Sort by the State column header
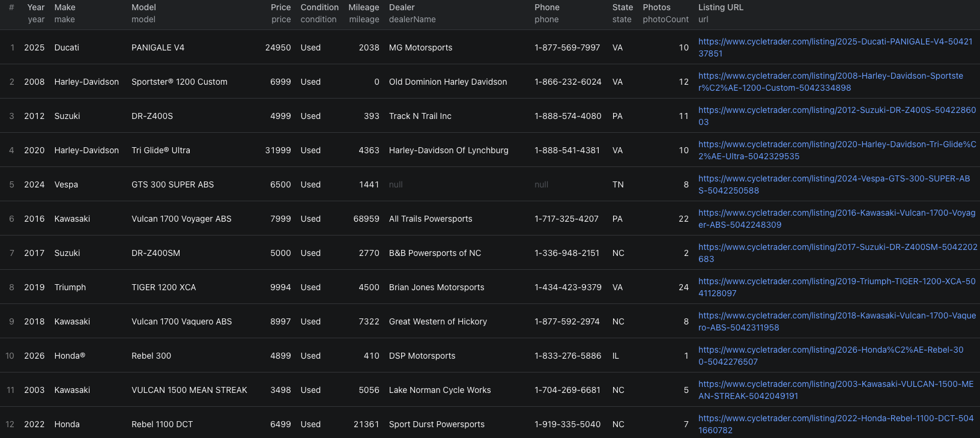This screenshot has width=980, height=438. [623, 7]
